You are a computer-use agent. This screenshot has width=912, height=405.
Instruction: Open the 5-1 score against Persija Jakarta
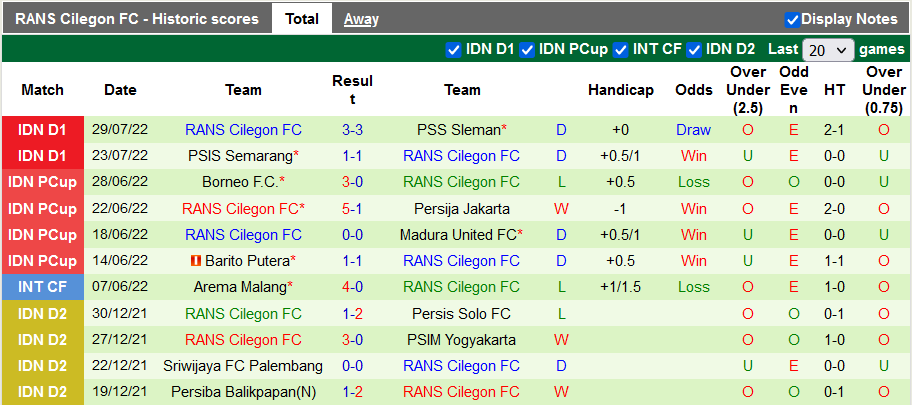352,209
